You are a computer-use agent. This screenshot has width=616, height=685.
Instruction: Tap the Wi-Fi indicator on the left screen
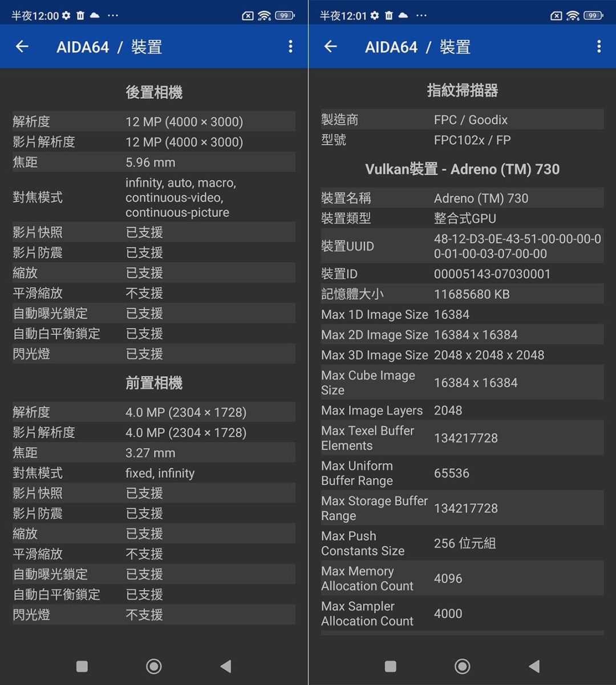264,15
